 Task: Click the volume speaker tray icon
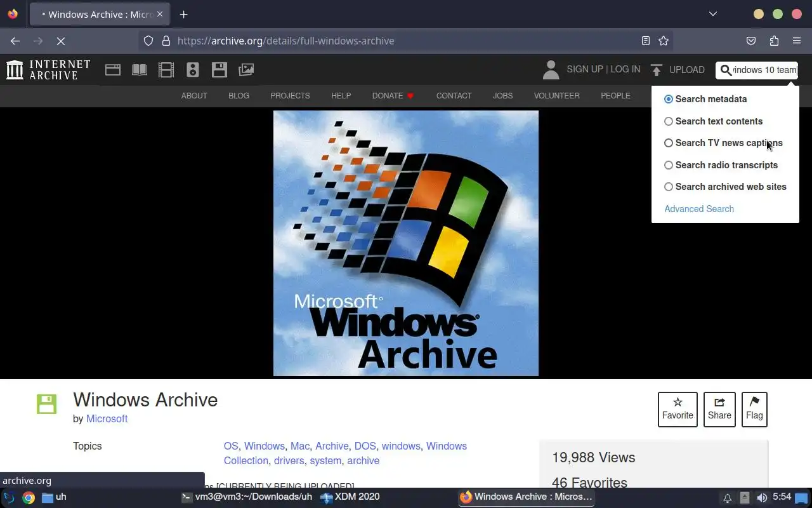point(762,498)
